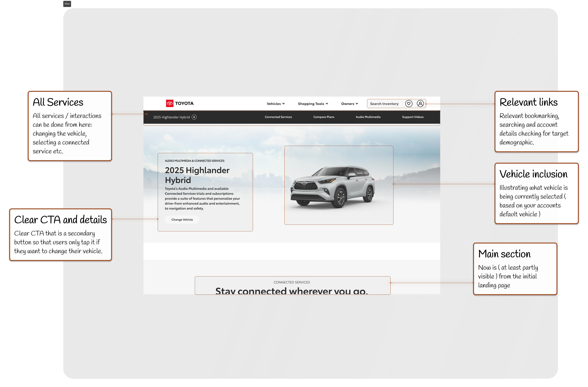The height and width of the screenshot is (387, 588).
Task: Click the Search Inventory field
Action: (384, 104)
